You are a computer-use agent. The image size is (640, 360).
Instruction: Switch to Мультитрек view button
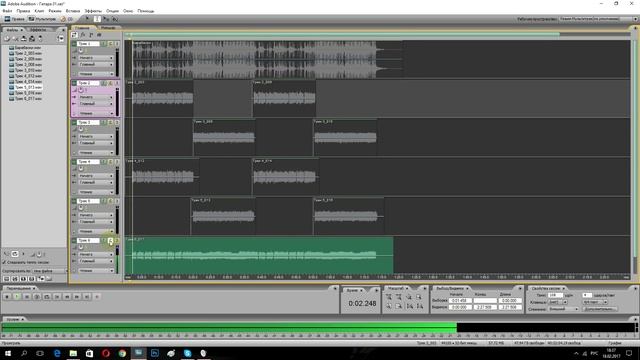[42, 19]
